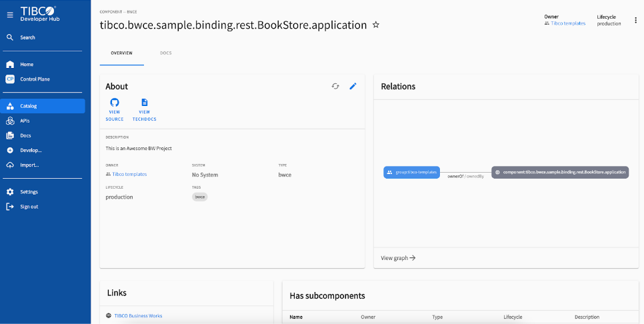Image resolution: width=644 pixels, height=324 pixels.
Task: Star this component as favorite
Action: point(376,25)
